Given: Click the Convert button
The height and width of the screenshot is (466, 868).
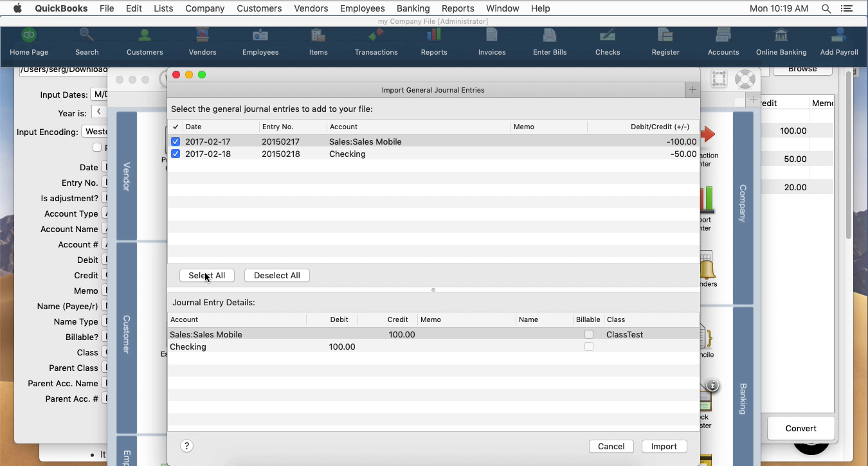Looking at the screenshot, I should [x=800, y=428].
